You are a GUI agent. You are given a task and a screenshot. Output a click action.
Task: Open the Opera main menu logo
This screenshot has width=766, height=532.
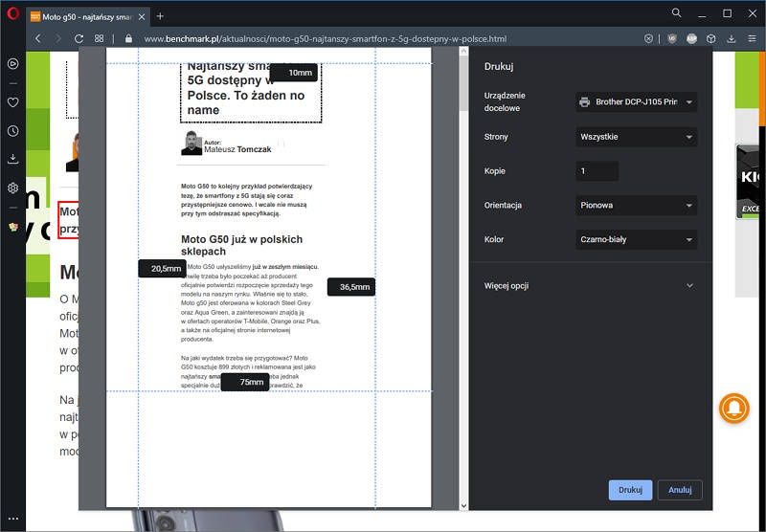[12, 13]
